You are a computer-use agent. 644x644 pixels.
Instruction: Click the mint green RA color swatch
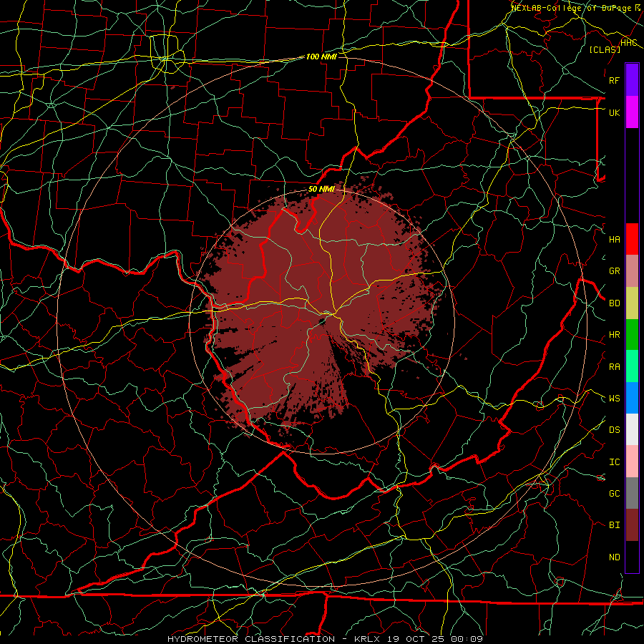pos(632,366)
